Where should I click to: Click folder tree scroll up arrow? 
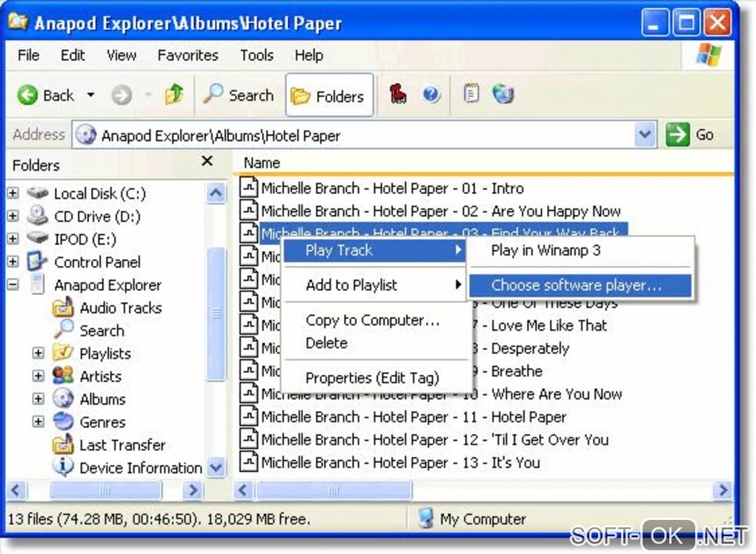[216, 193]
